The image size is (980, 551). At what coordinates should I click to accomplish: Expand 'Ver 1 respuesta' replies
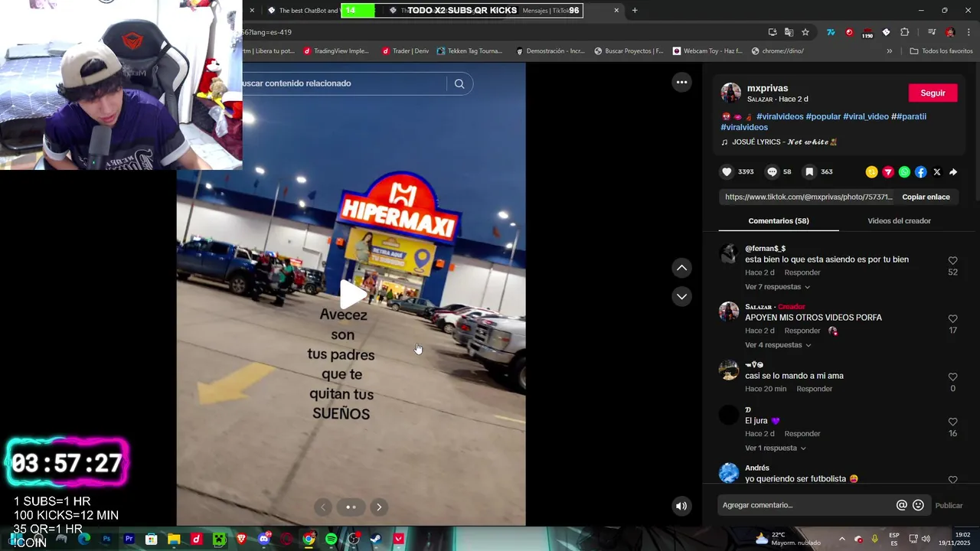click(x=775, y=448)
